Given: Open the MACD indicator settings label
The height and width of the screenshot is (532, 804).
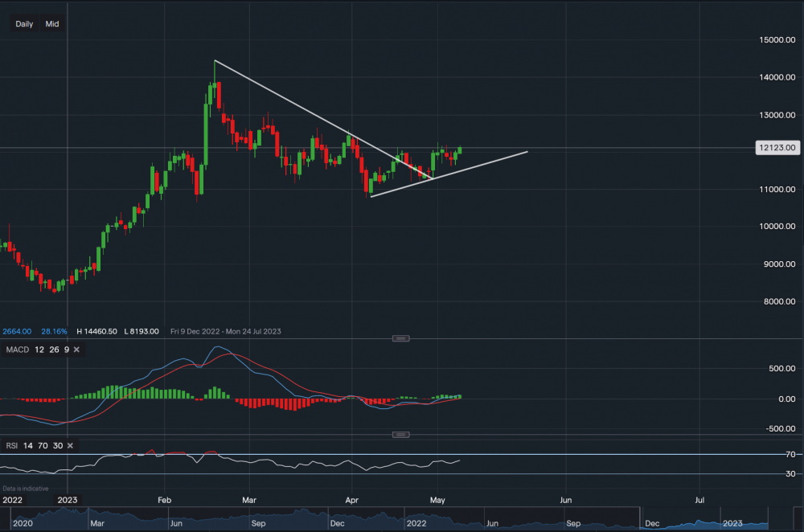Looking at the screenshot, I should coord(17,350).
